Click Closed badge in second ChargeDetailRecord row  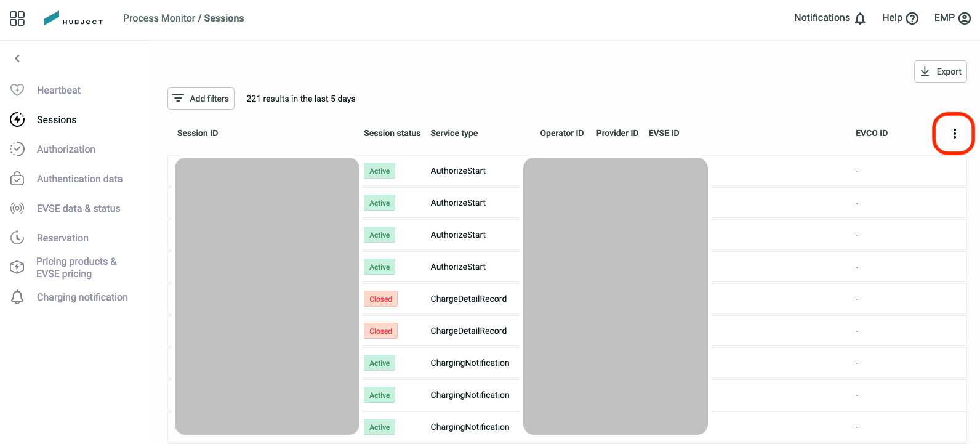(380, 331)
